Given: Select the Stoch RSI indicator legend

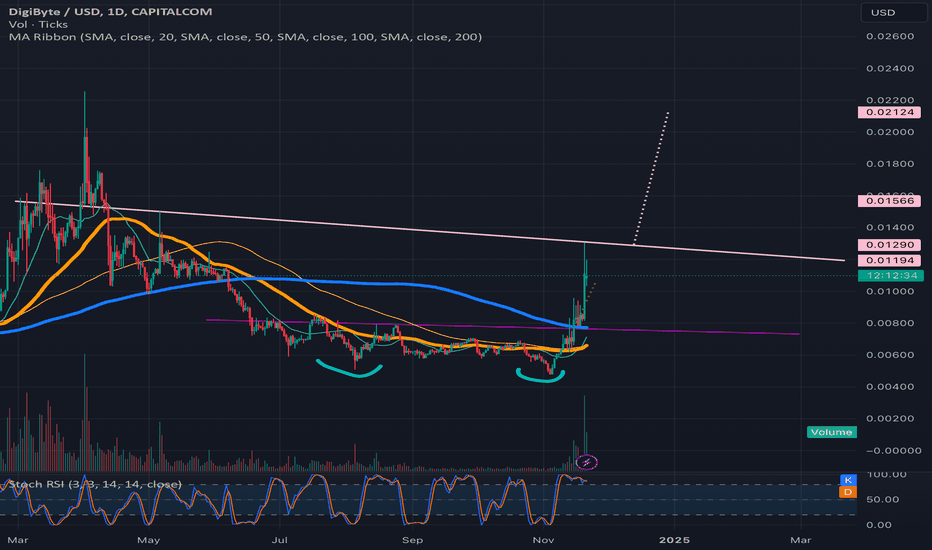Looking at the screenshot, I should click(95, 484).
